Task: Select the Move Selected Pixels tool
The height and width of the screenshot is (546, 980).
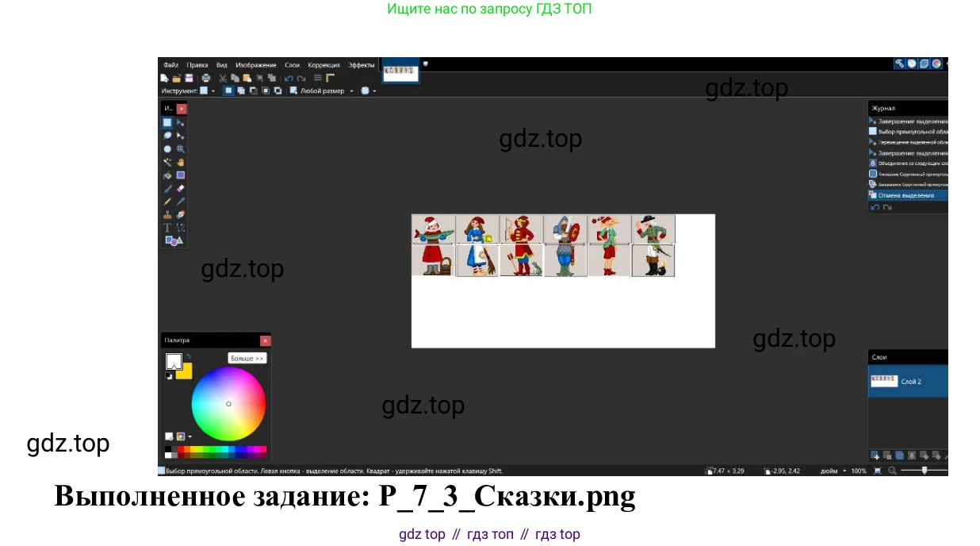Action: point(181,123)
